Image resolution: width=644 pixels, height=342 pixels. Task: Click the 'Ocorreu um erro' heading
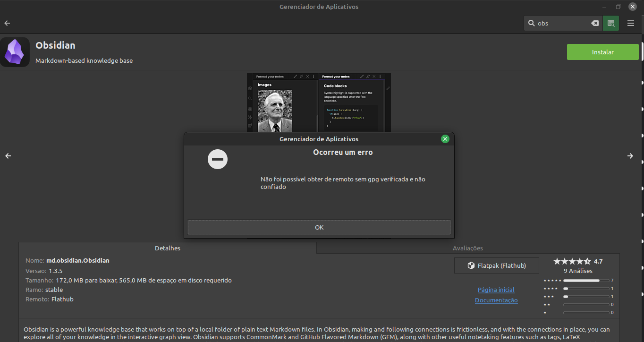(x=343, y=152)
